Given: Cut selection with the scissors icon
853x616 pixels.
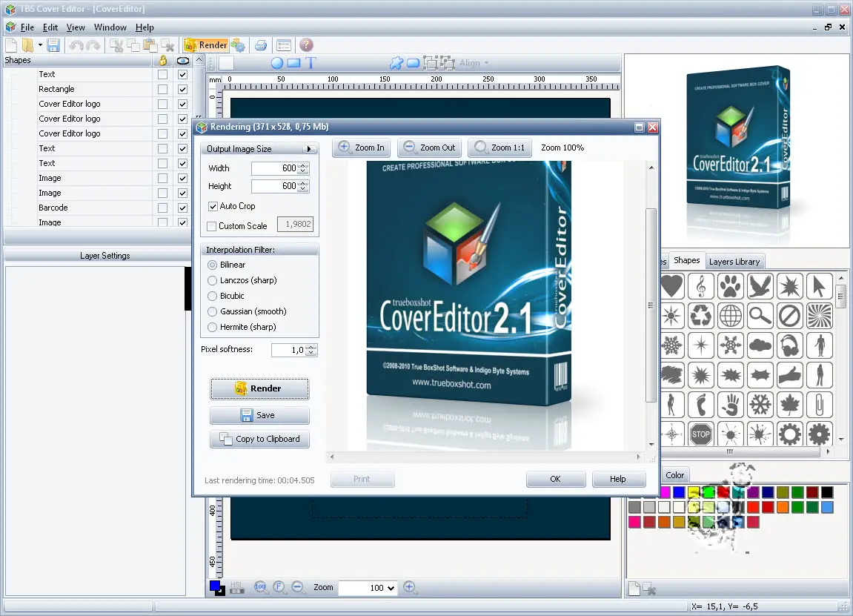Looking at the screenshot, I should click(116, 45).
